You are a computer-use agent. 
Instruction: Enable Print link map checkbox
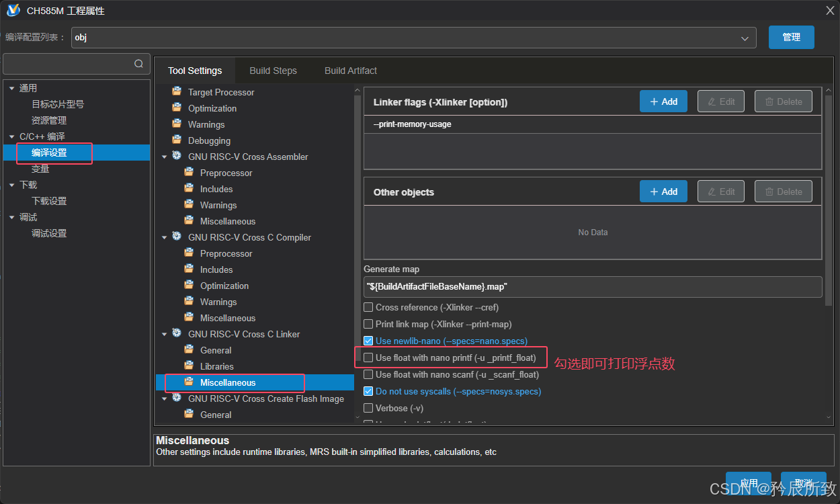pos(368,324)
